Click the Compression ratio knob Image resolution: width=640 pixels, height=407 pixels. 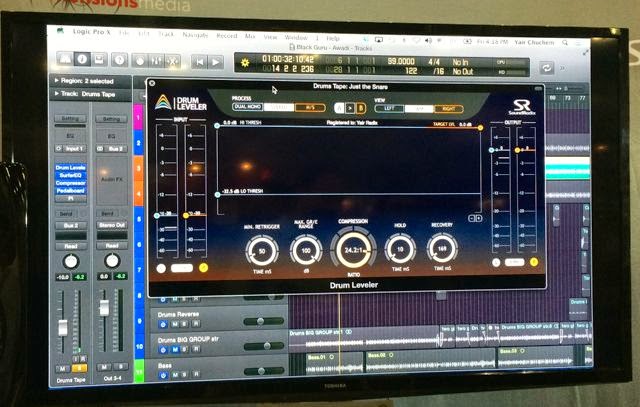353,249
